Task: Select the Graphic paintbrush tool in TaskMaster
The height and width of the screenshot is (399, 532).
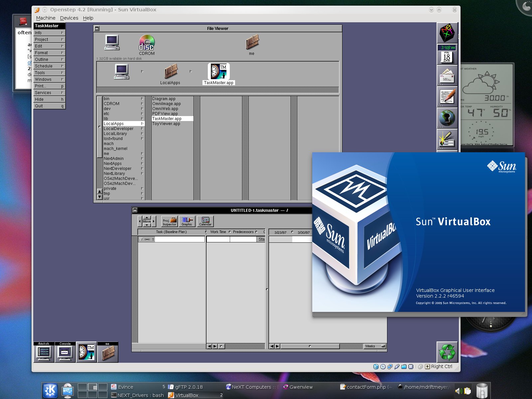Action: (x=187, y=221)
